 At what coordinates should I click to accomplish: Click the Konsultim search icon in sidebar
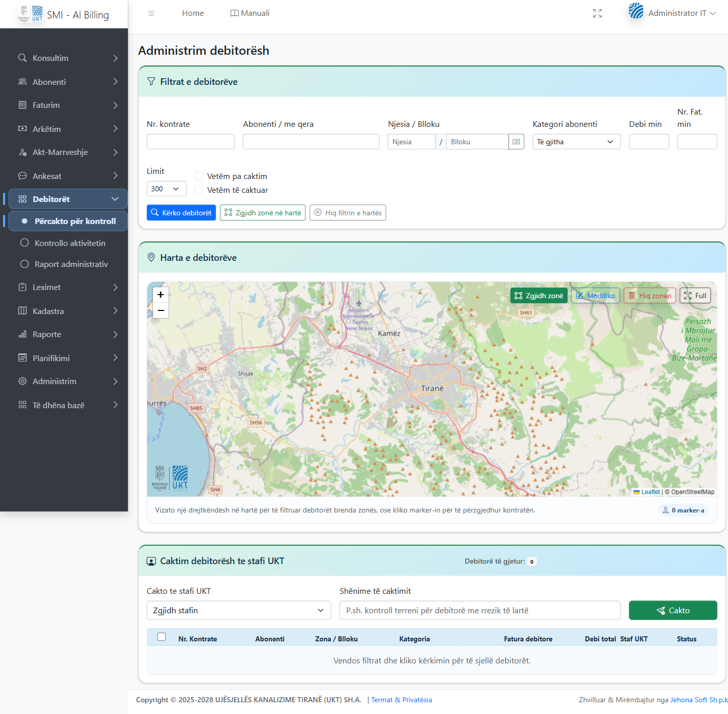22,58
